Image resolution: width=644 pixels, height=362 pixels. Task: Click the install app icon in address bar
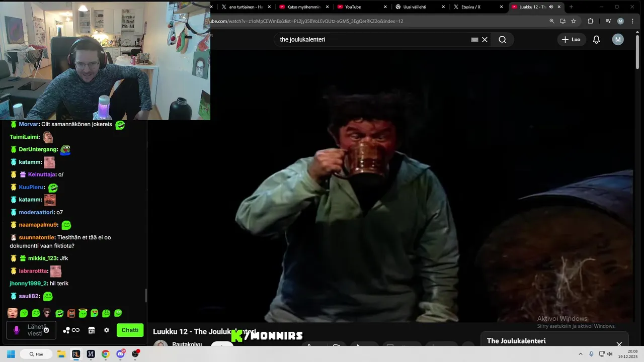point(562,21)
